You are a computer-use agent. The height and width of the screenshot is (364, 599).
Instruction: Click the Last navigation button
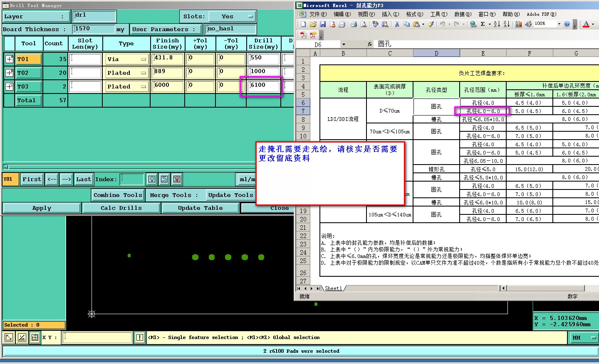pyautogui.click(x=83, y=179)
